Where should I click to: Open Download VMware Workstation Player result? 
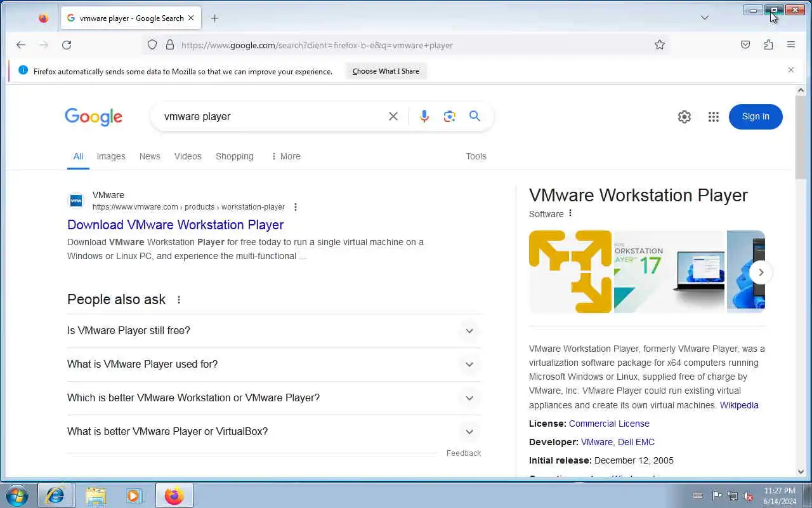[175, 225]
